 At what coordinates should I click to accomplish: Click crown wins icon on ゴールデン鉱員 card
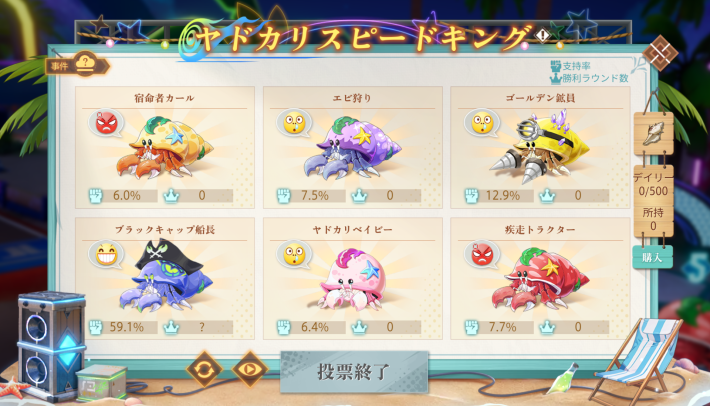coord(547,196)
